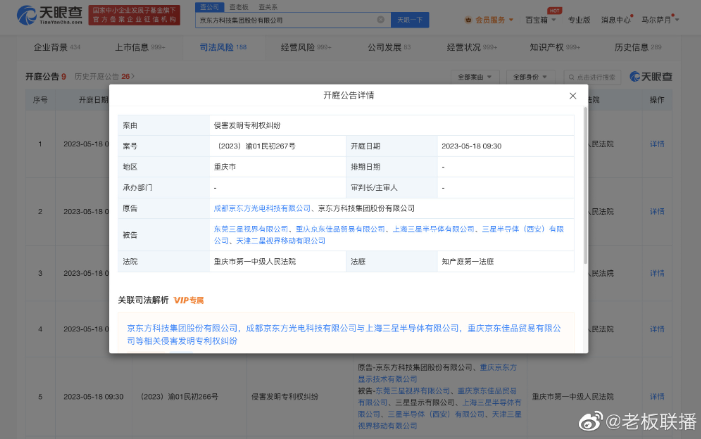Screen dimensions: 701x439
Task: Close the 开庭公告详情 dialog
Action: pos(573,96)
